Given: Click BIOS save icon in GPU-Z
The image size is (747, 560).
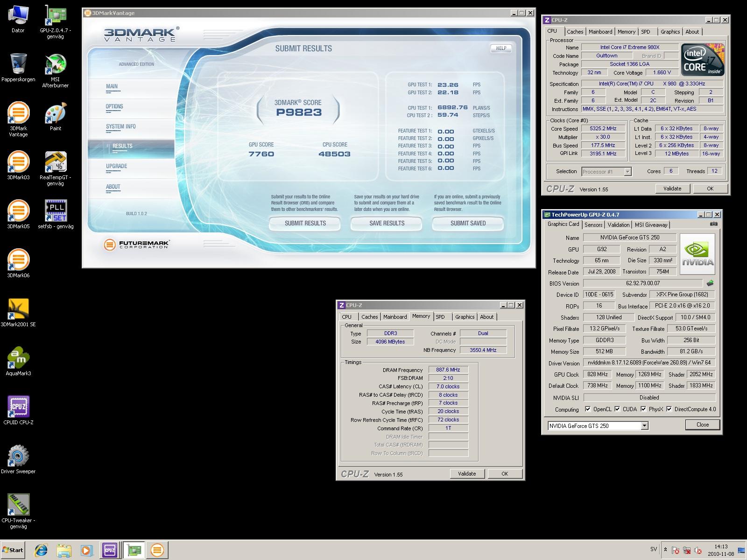Looking at the screenshot, I should (x=710, y=283).
